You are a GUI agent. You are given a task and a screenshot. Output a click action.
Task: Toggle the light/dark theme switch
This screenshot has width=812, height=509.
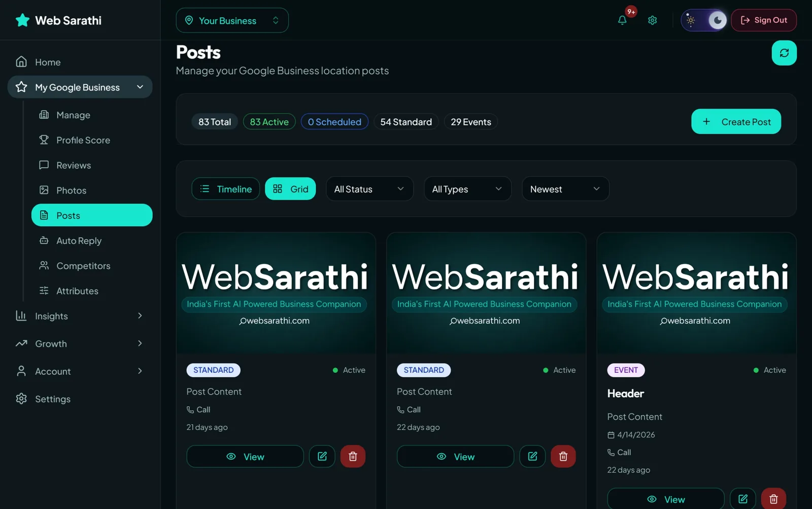coord(703,20)
